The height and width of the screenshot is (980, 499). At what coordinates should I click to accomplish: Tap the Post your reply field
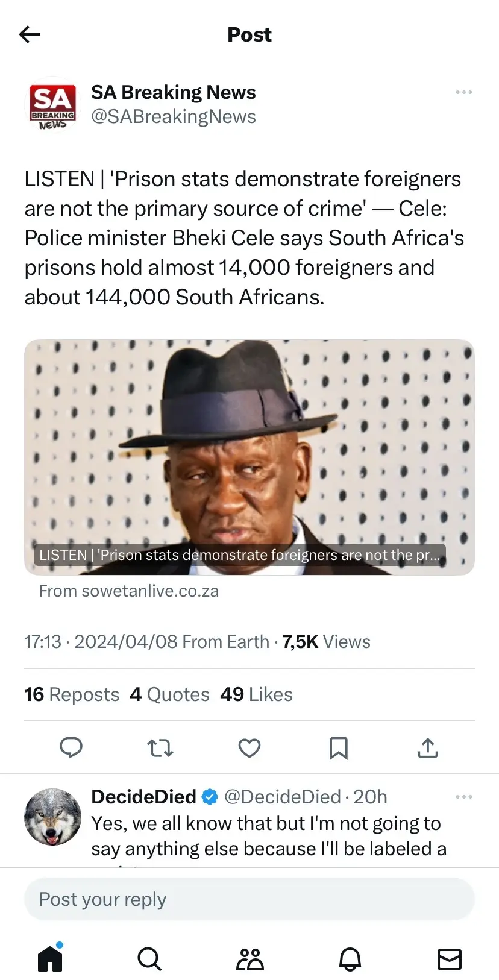pos(249,899)
